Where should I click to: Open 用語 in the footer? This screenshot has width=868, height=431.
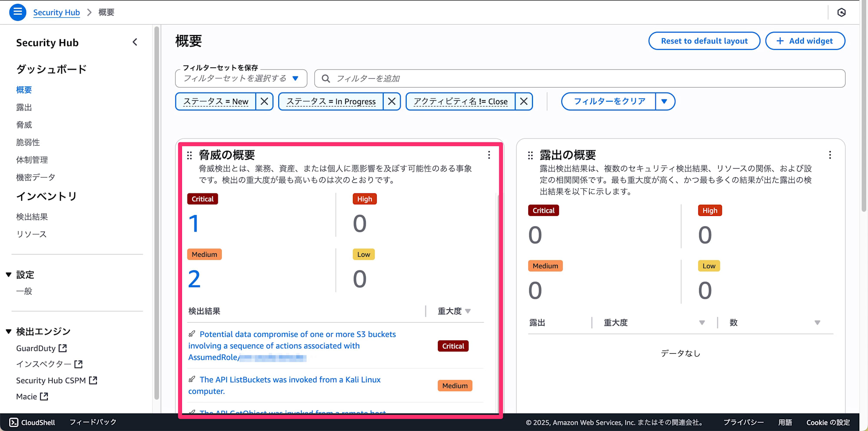(x=785, y=422)
